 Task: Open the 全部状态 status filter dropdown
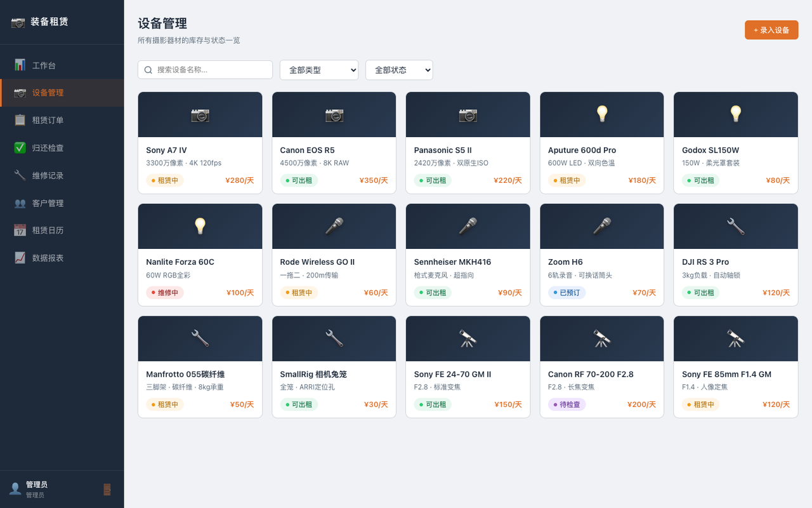(x=399, y=70)
